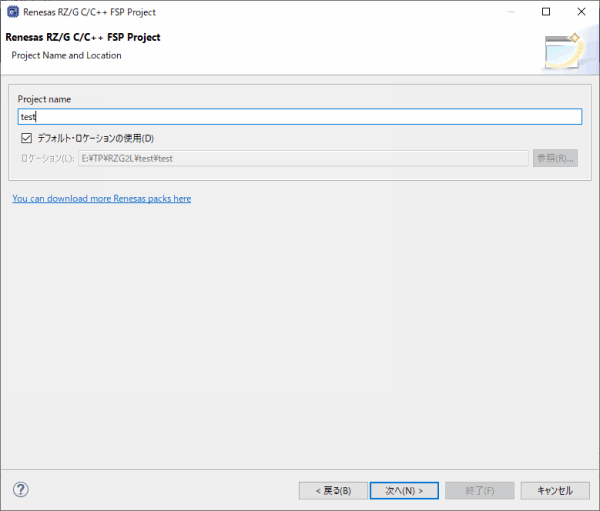
Task: Click the Project name label text
Action: pos(44,99)
